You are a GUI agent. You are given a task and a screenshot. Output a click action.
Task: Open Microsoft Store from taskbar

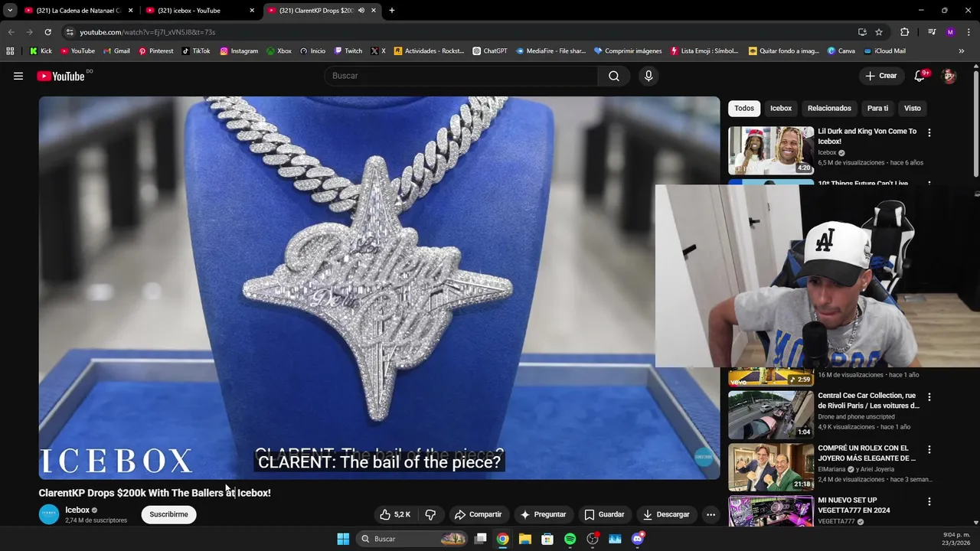[x=547, y=539]
